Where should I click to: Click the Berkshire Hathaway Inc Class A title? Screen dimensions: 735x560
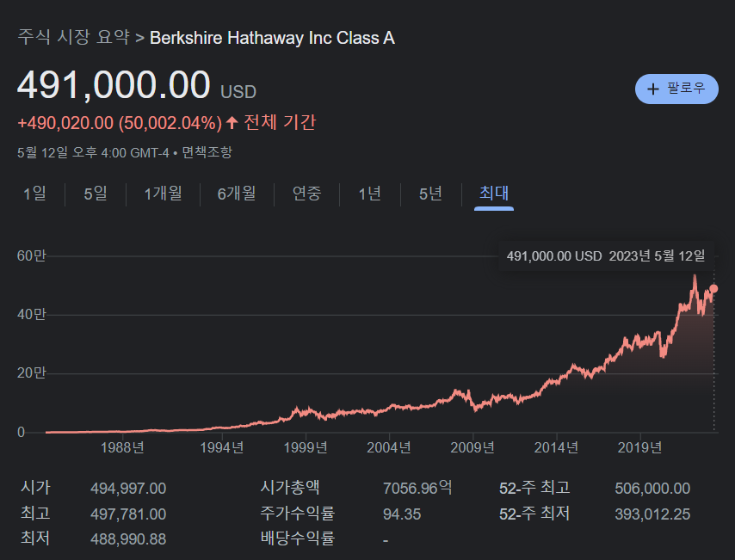[x=272, y=38]
